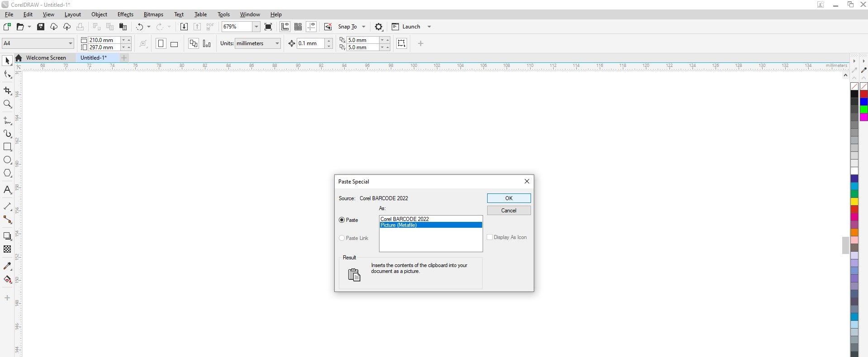Choose Corel BARCODE 2022 in list

[x=431, y=219]
